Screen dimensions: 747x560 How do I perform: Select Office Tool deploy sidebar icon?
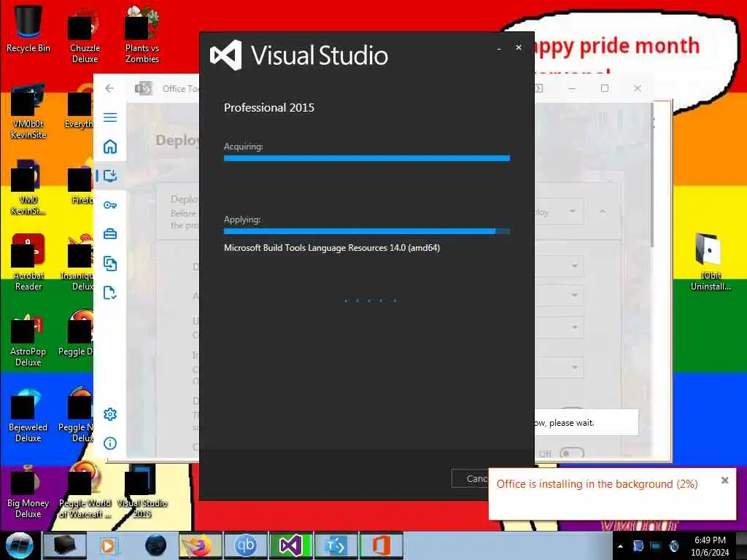(x=110, y=176)
